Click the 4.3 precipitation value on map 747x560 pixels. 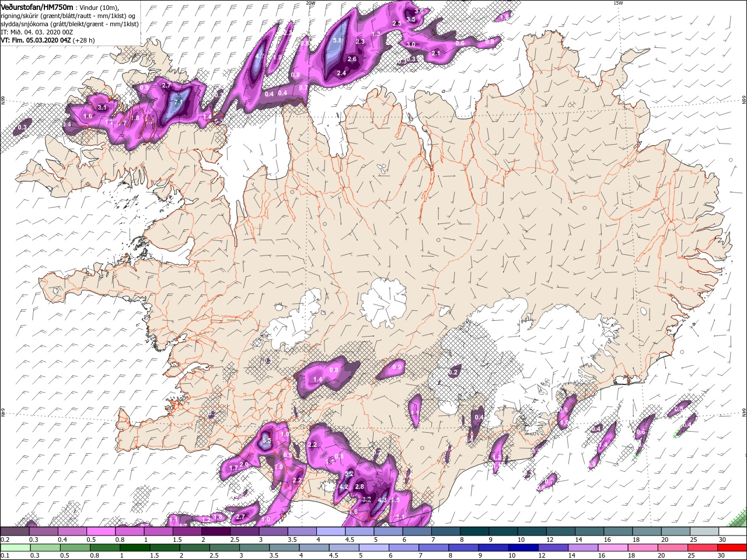[383, 500]
